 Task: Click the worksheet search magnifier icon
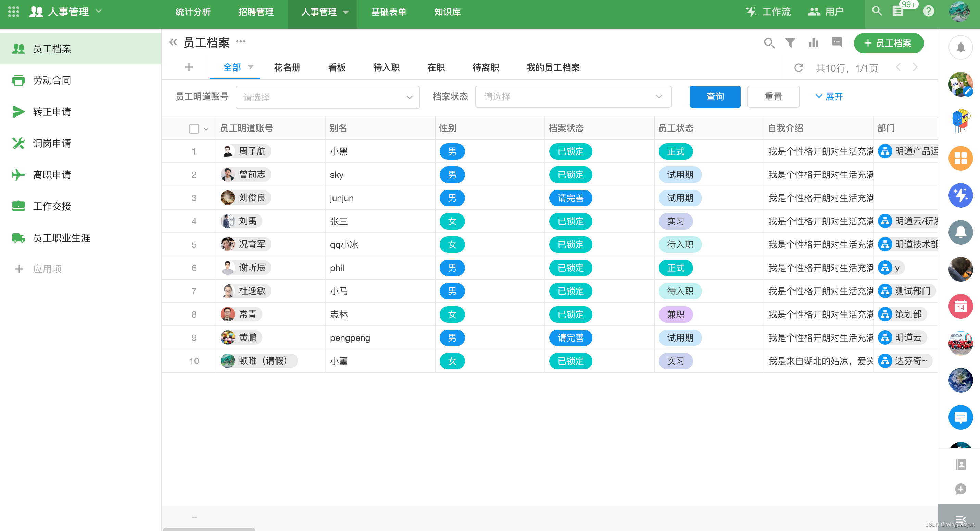[769, 42]
